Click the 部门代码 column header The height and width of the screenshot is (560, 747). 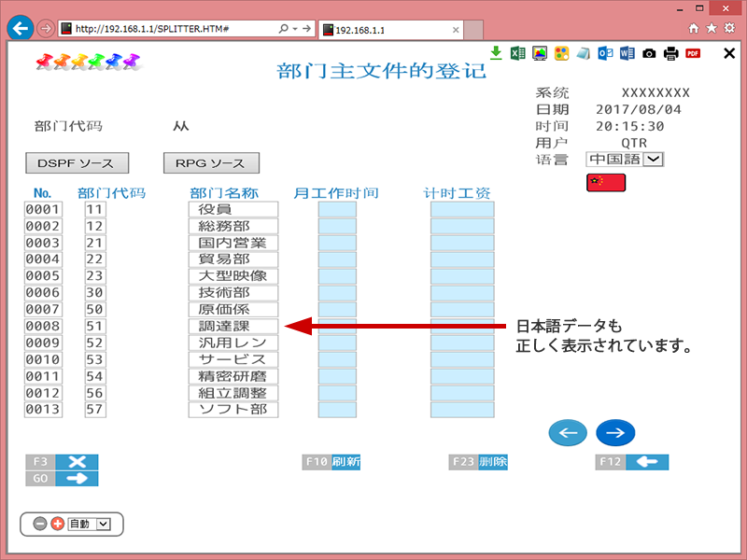[112, 193]
